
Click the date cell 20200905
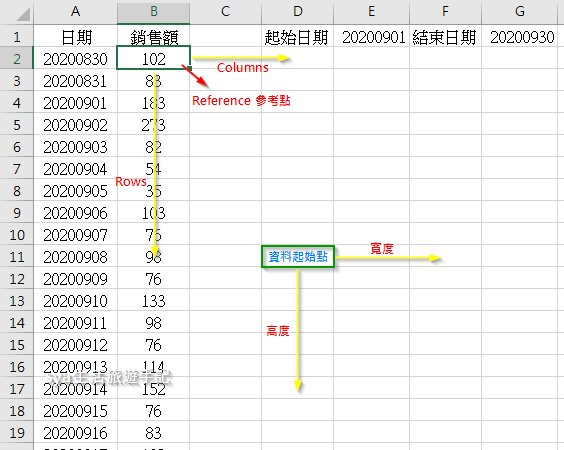(76, 191)
